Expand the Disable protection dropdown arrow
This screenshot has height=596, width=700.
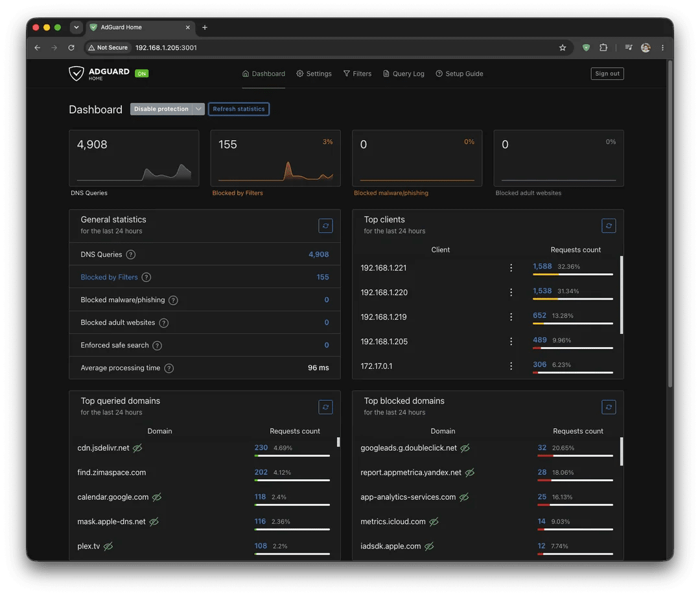pos(199,109)
